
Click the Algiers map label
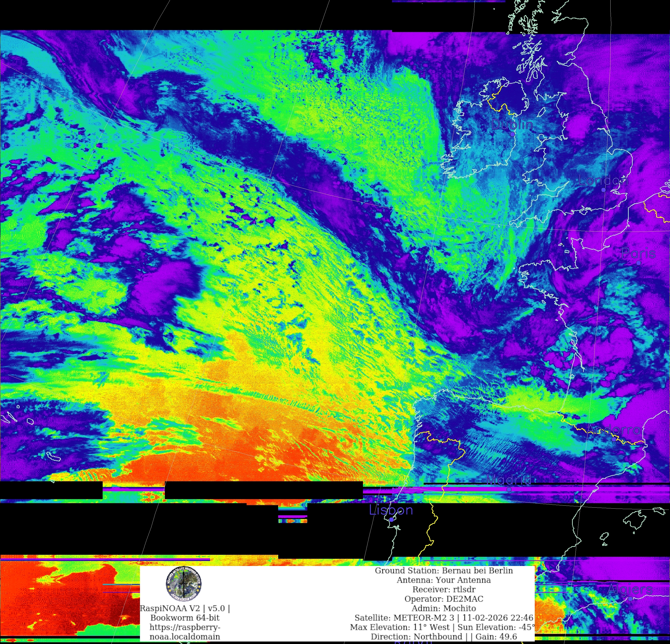coord(630,589)
